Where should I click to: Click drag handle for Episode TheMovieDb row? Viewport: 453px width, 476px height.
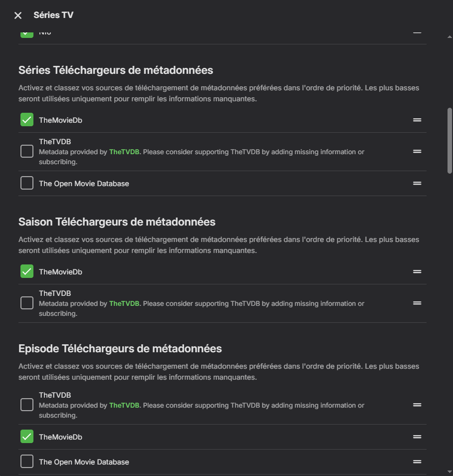(417, 437)
